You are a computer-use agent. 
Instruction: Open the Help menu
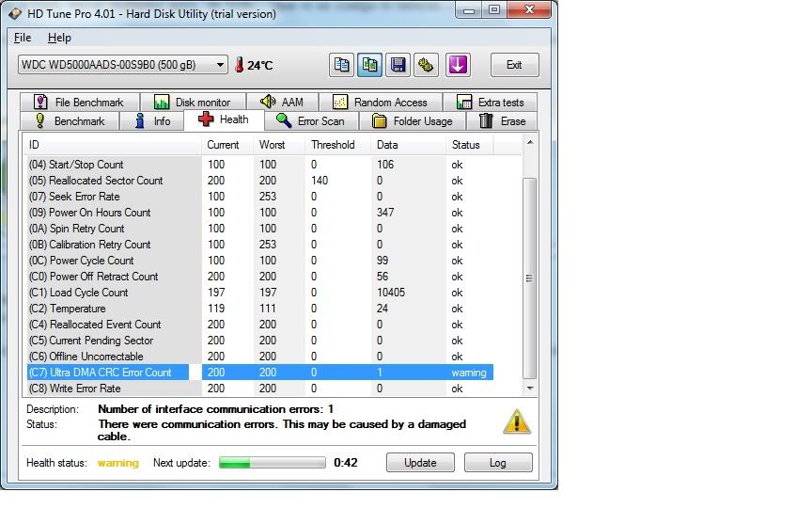59,38
